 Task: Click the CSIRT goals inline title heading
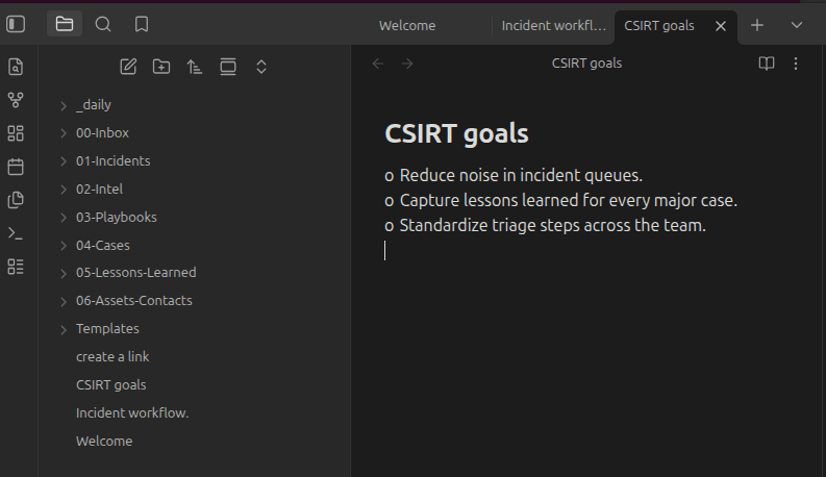[456, 133]
